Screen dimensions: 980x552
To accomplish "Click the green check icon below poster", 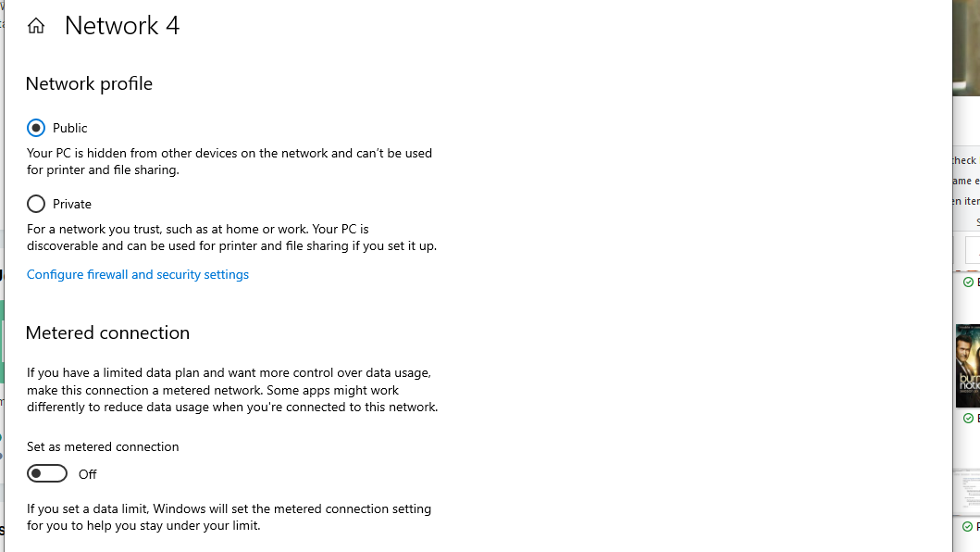I will point(968,419).
